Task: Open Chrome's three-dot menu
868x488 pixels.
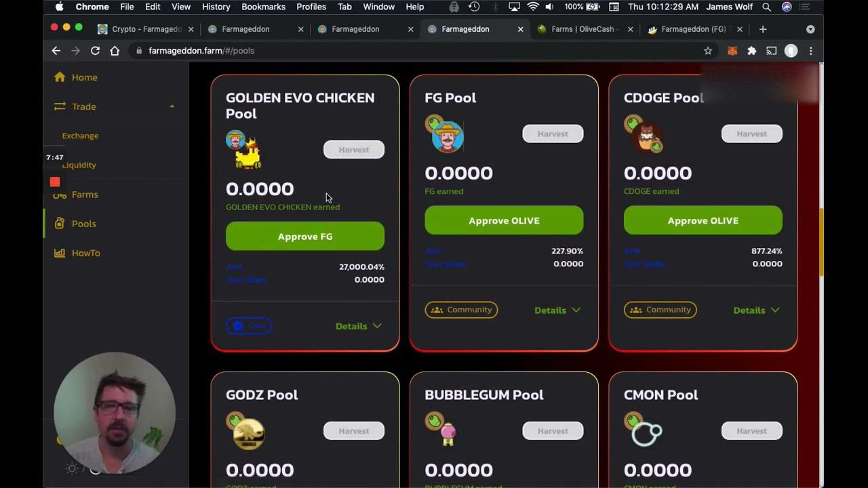Action: click(810, 51)
